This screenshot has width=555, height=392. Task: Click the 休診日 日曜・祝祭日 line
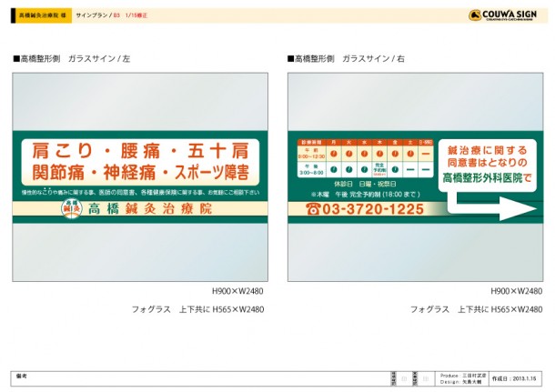(x=365, y=184)
